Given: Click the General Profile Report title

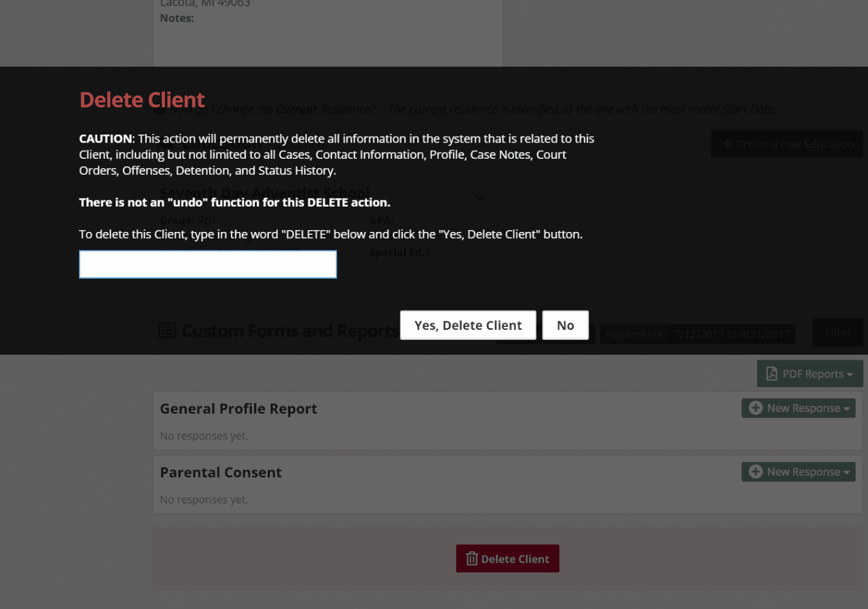Looking at the screenshot, I should pyautogui.click(x=238, y=409).
